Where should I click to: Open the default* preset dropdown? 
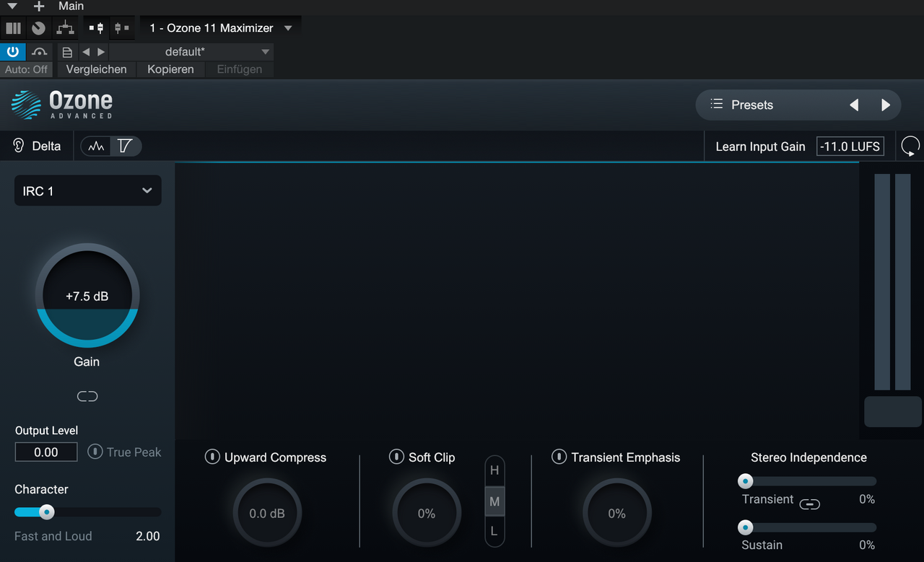[x=191, y=52]
